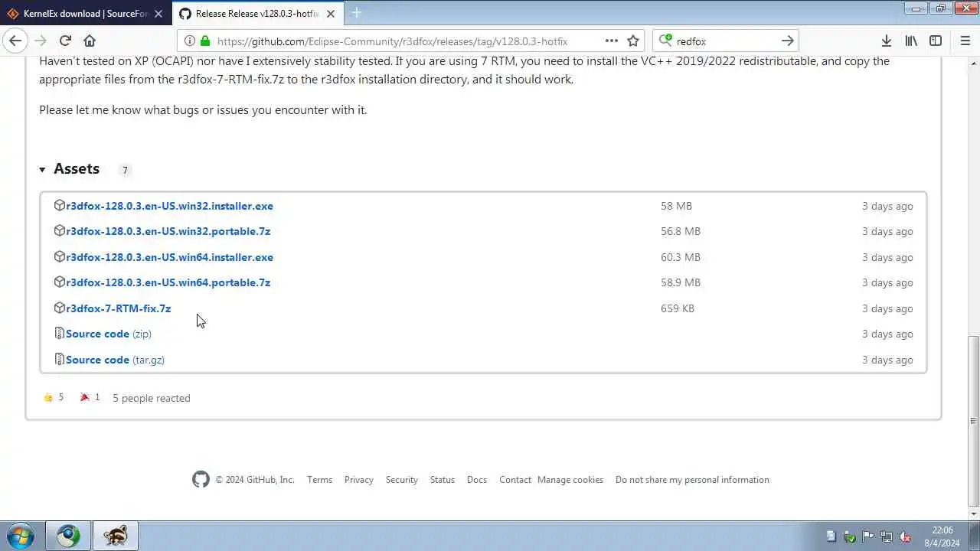Download r3dfox win64 installer.exe
Viewport: 980px width, 551px height.
(x=169, y=257)
